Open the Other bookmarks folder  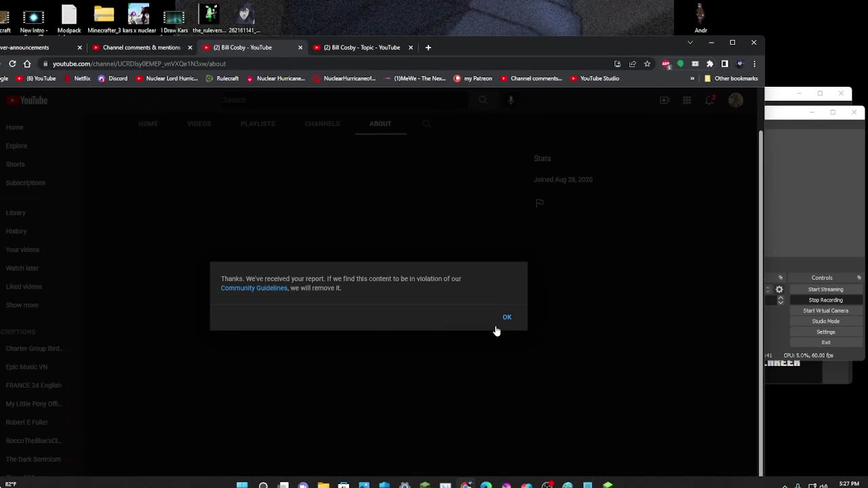coord(731,79)
